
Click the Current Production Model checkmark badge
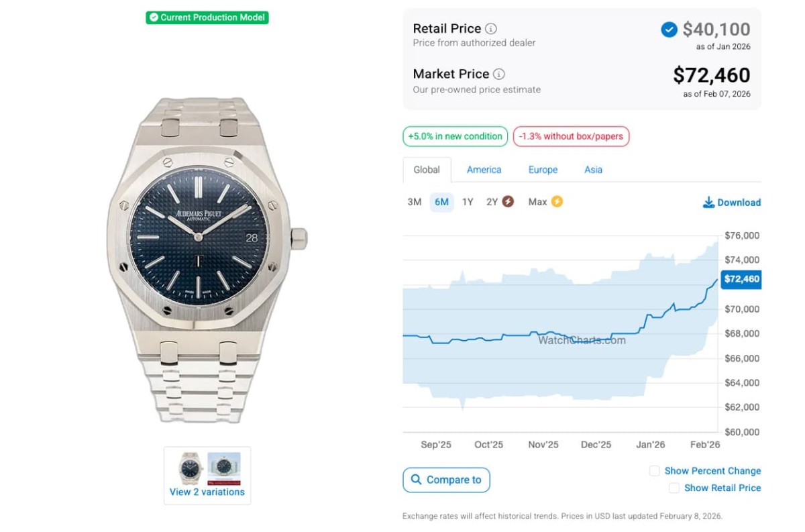click(x=154, y=17)
